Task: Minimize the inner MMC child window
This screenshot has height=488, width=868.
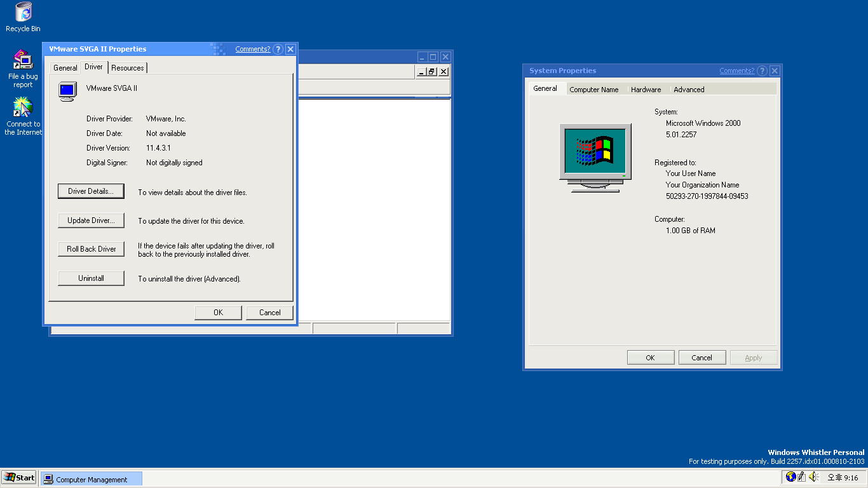Action: tap(421, 72)
